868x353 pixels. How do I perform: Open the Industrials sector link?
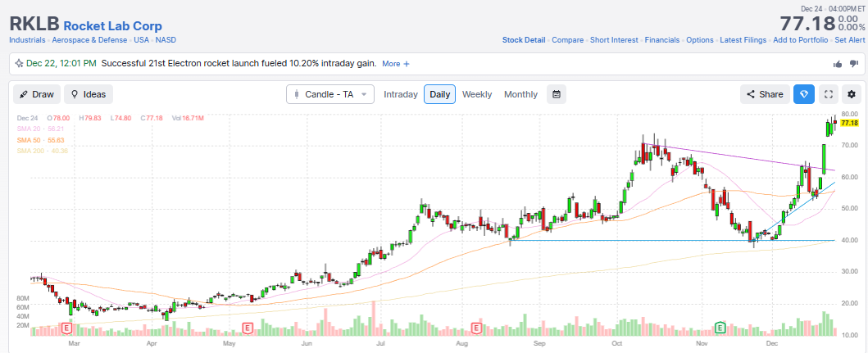(27, 40)
